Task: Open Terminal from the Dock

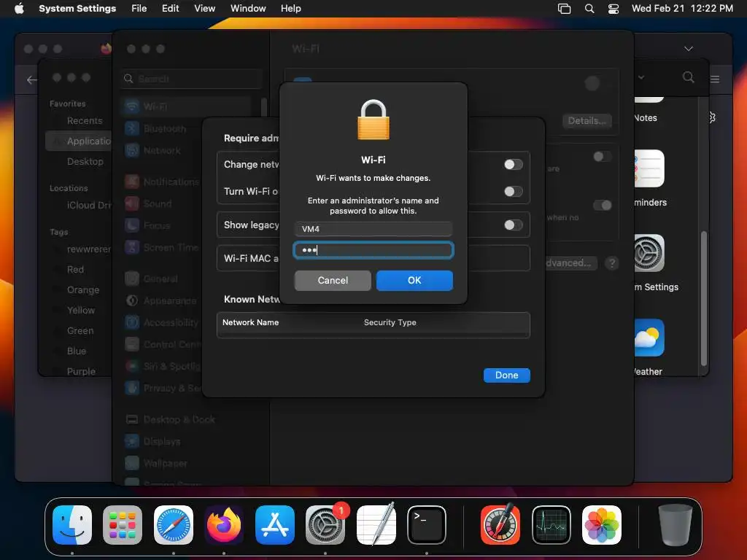Action: pyautogui.click(x=427, y=525)
